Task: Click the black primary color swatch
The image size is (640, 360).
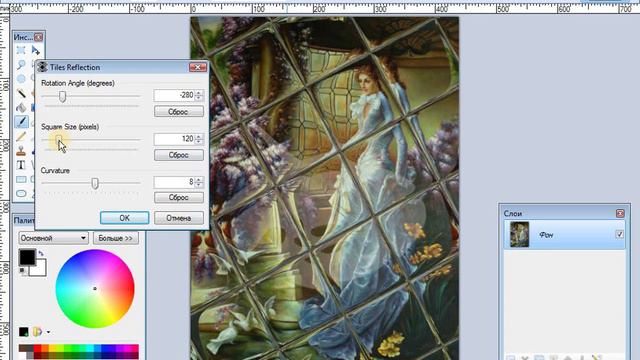Action: (x=27, y=257)
